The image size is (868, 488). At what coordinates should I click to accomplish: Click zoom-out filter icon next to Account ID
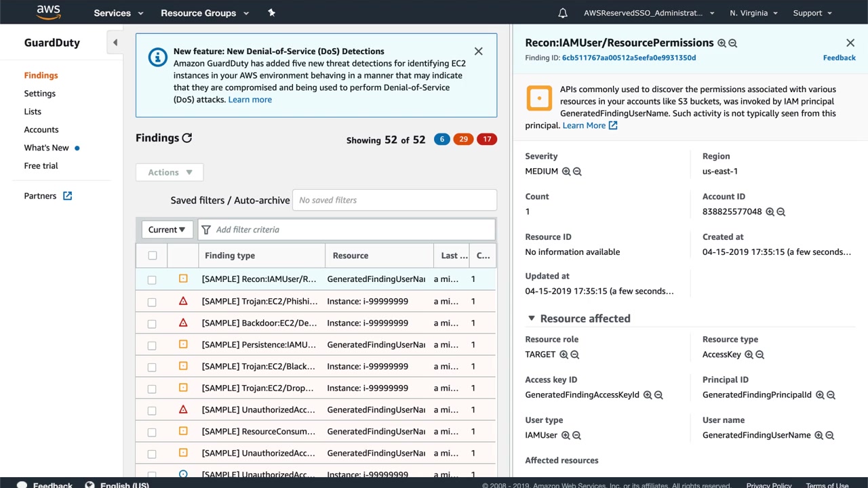[781, 212]
